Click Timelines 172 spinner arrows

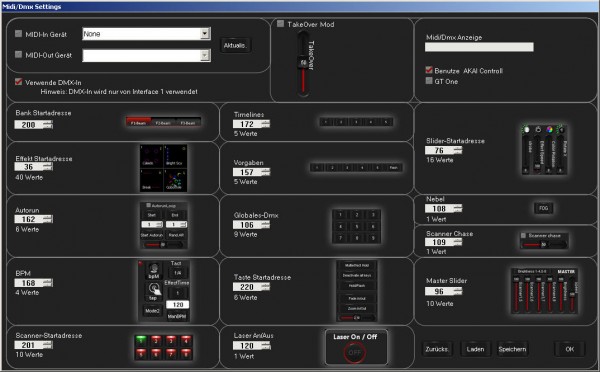(x=266, y=124)
